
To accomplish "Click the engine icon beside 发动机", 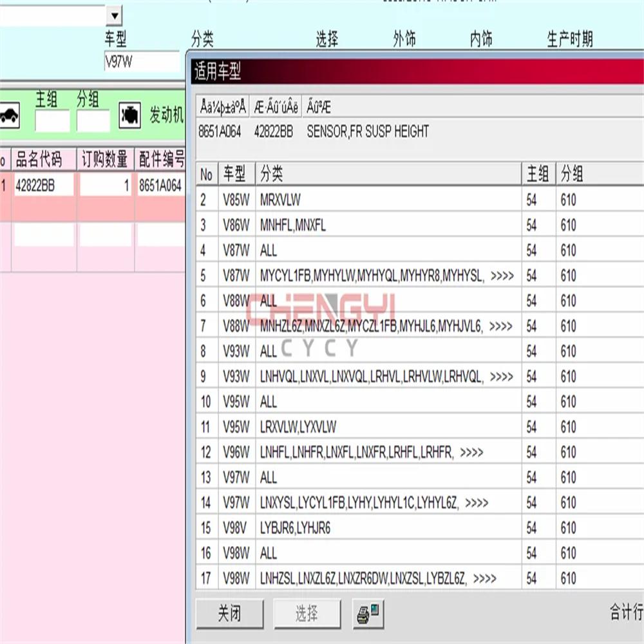I will (x=130, y=115).
